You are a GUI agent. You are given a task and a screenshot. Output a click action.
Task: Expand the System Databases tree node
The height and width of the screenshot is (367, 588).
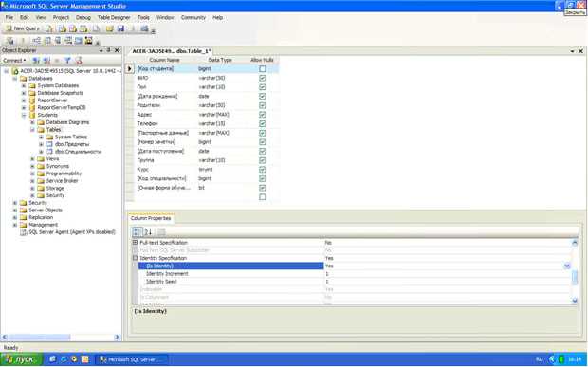(24, 85)
